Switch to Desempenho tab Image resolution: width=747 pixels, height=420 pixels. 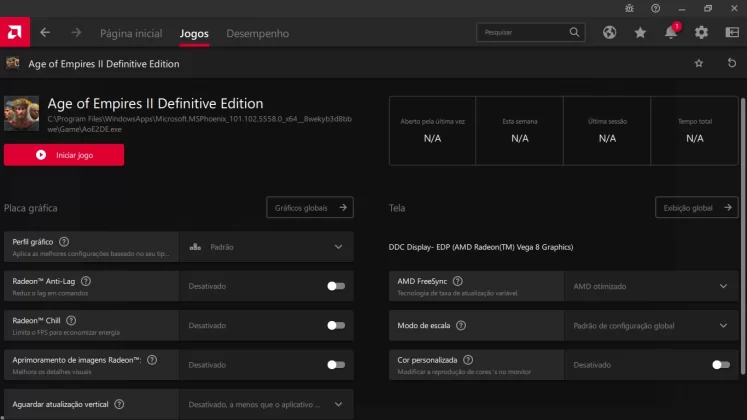coord(258,33)
